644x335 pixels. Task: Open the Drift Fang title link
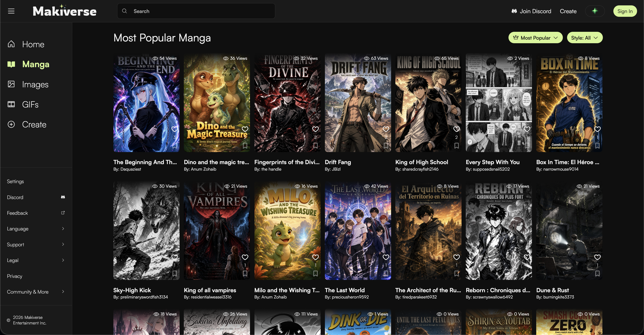338,162
